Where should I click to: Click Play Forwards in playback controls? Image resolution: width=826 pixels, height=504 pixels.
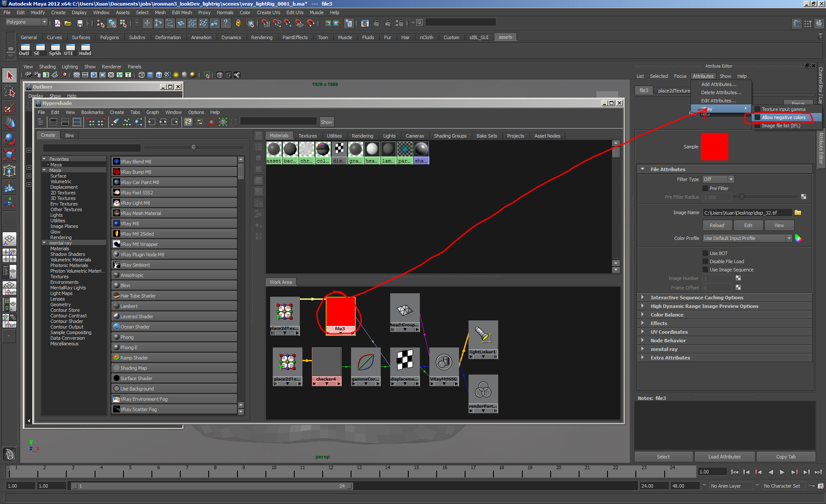(x=782, y=472)
